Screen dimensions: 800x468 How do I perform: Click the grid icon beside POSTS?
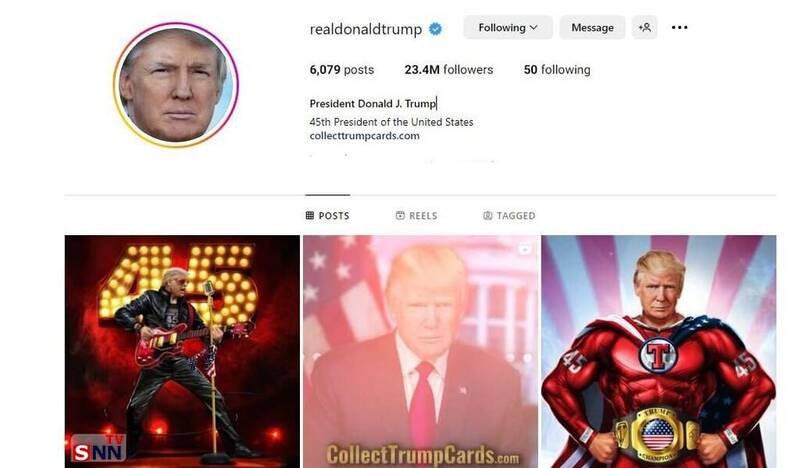click(310, 215)
